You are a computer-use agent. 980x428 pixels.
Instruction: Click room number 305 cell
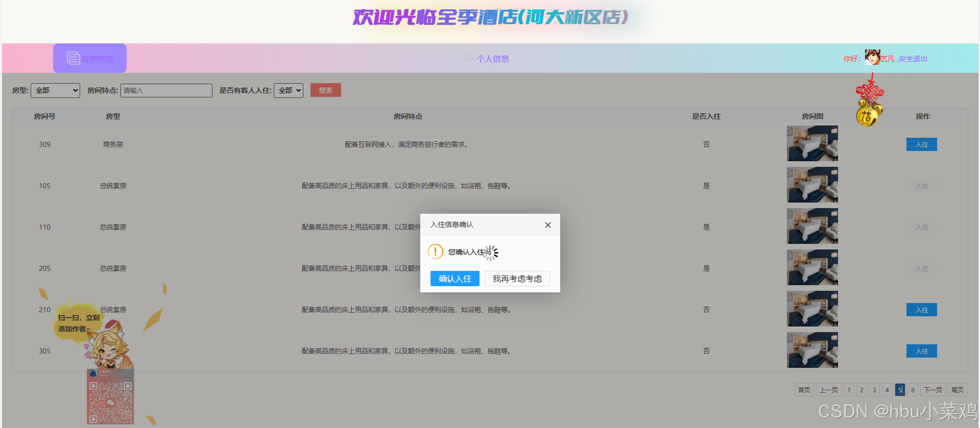(44, 351)
